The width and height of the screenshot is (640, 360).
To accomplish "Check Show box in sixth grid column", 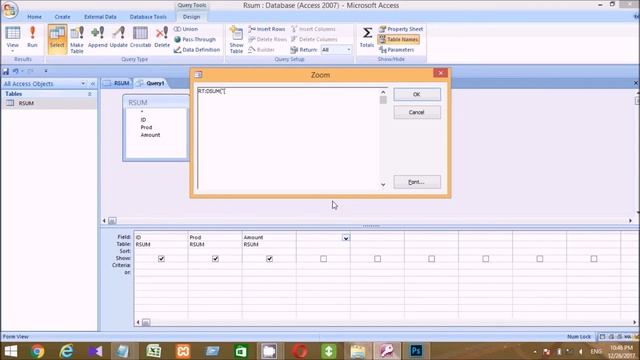I will [x=431, y=259].
